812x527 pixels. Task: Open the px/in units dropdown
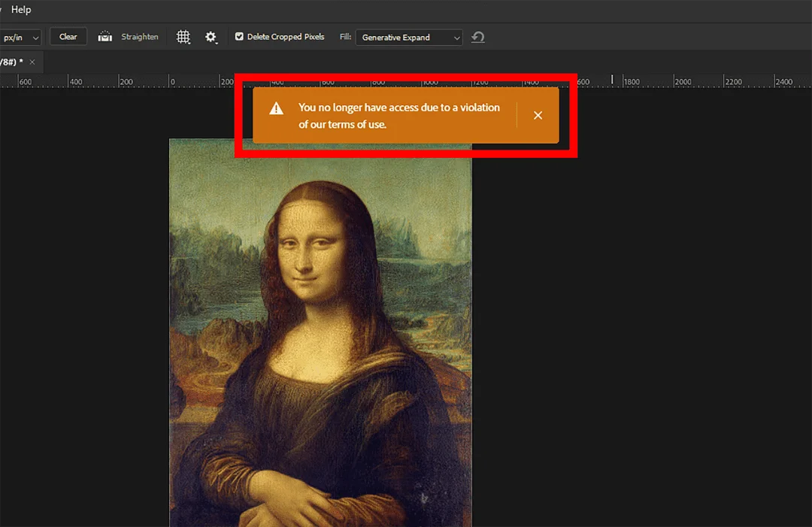coord(20,38)
